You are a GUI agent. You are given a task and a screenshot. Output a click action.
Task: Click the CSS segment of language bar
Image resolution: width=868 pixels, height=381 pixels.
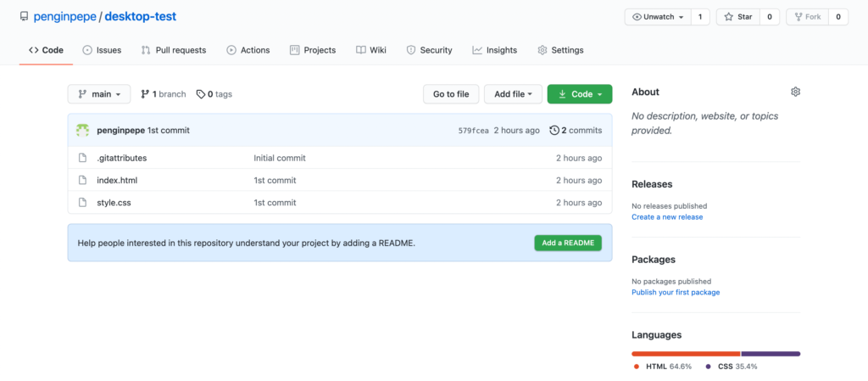coord(771,353)
